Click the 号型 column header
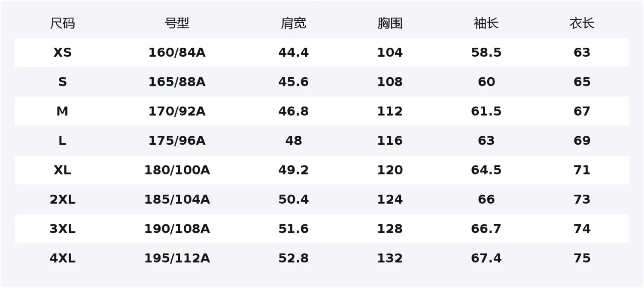The height and width of the screenshot is (288, 644). [177, 23]
